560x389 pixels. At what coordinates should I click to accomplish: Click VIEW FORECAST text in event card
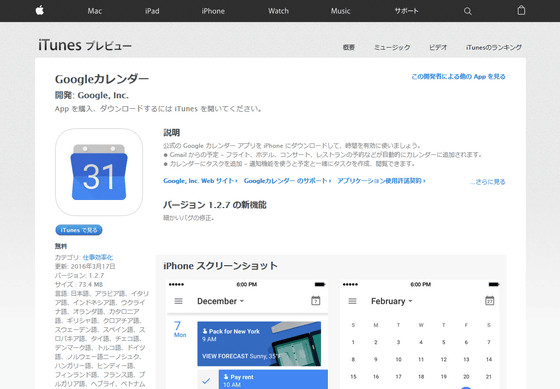[x=225, y=356]
